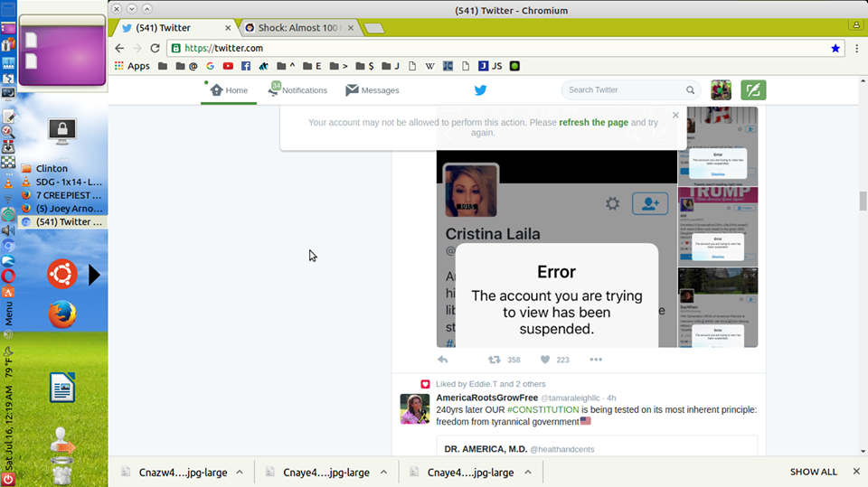Open the YouTube bookmark icon
Screen dimensions: 868x487
coord(228,66)
